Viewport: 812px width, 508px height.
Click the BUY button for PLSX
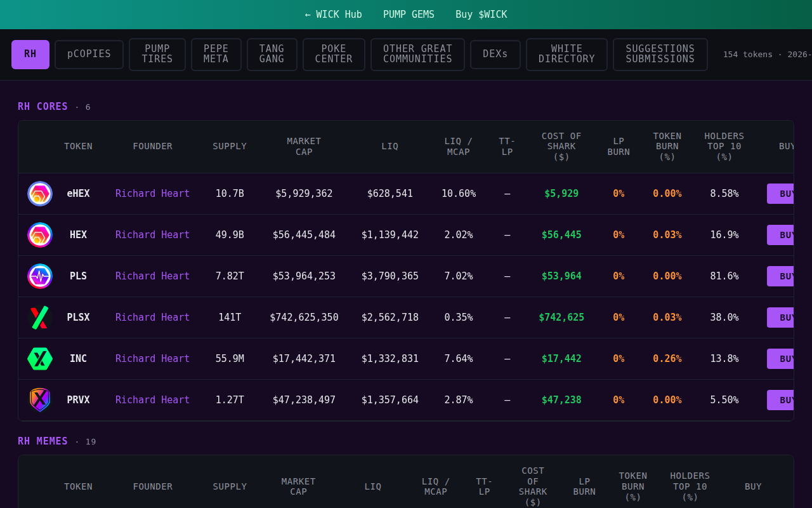click(780, 317)
